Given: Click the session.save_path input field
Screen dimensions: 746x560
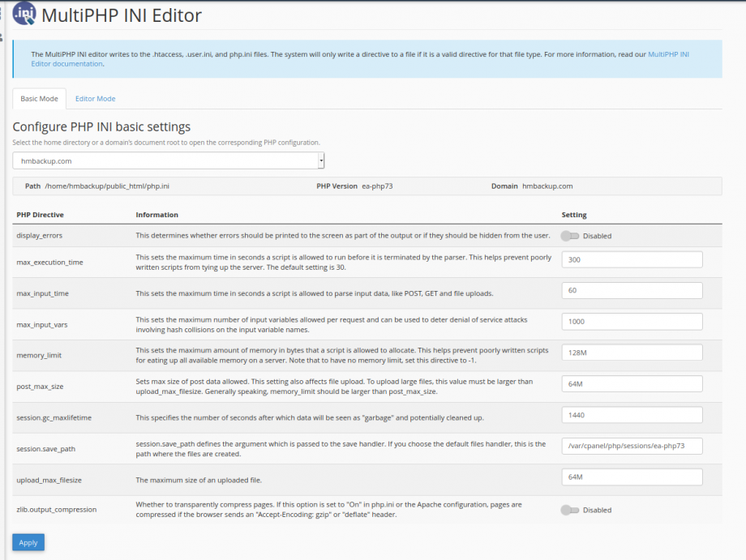Looking at the screenshot, I should (632, 446).
